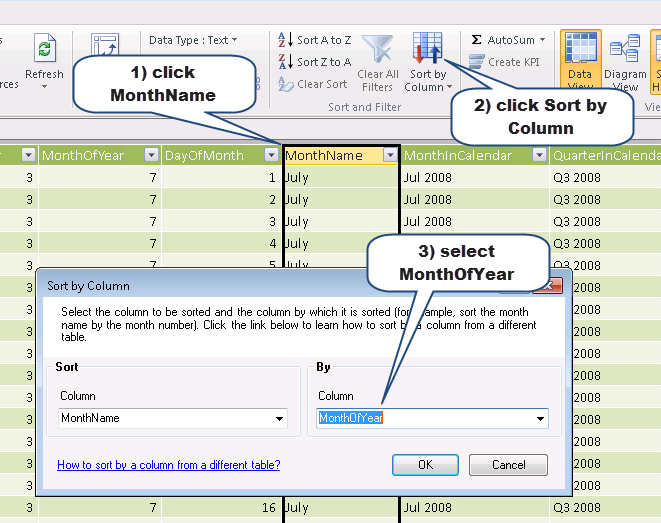Image resolution: width=661 pixels, height=523 pixels.
Task: Click the Clear Sort icon
Action: coord(285,84)
